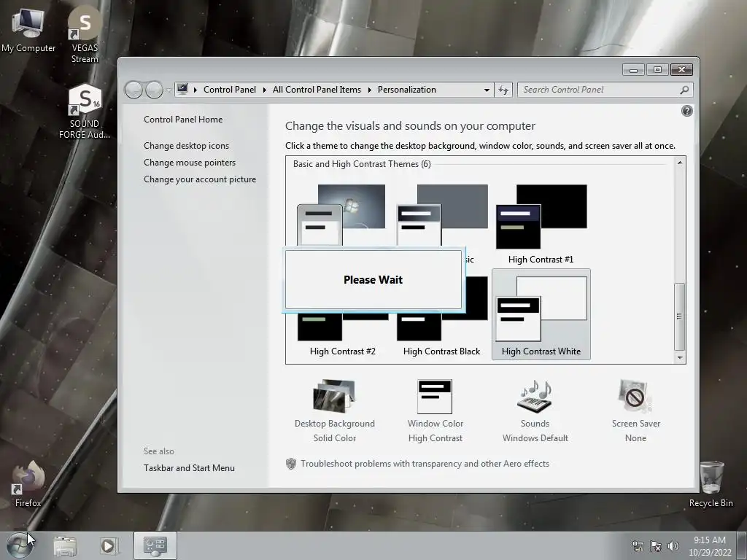Select the High Contrast White theme

[541, 314]
